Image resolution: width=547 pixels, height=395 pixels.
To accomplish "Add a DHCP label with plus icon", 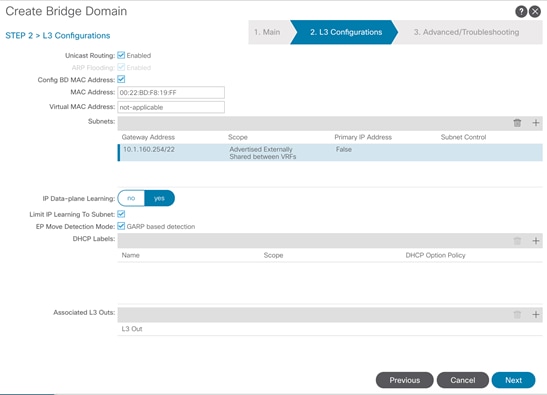I will 535,241.
